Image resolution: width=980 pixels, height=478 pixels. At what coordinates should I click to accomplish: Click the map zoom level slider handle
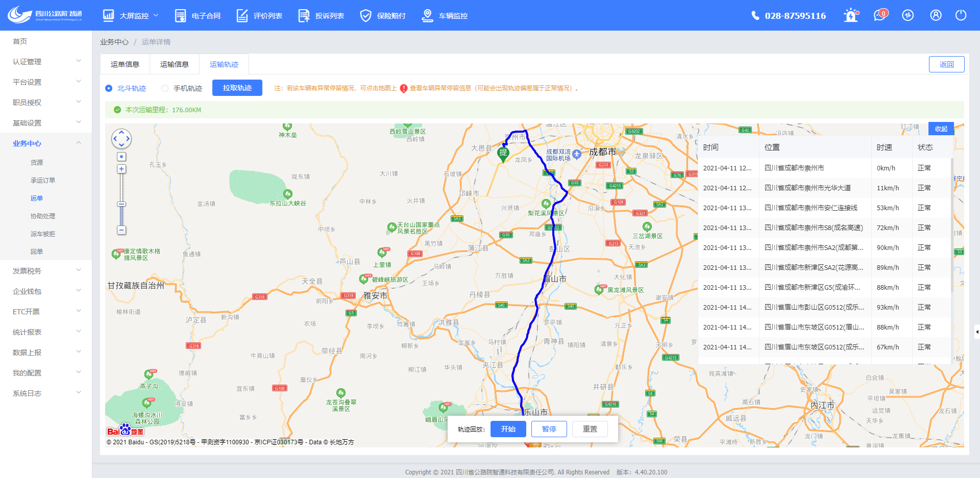point(121,204)
